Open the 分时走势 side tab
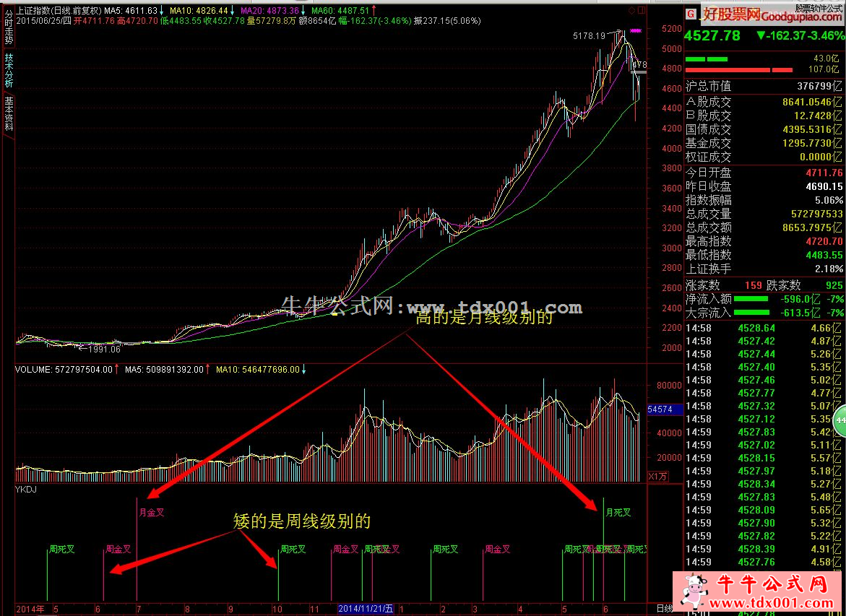The width and height of the screenshot is (846, 616). [8, 28]
